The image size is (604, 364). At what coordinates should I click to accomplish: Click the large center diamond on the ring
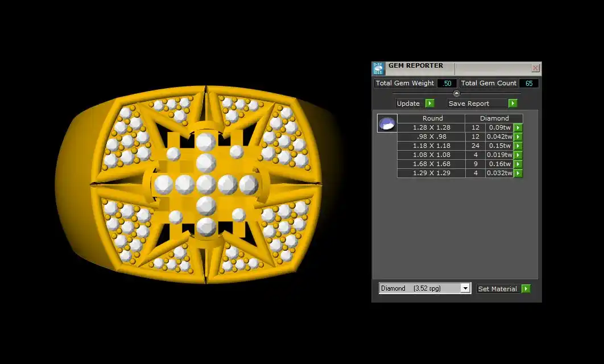pos(206,185)
